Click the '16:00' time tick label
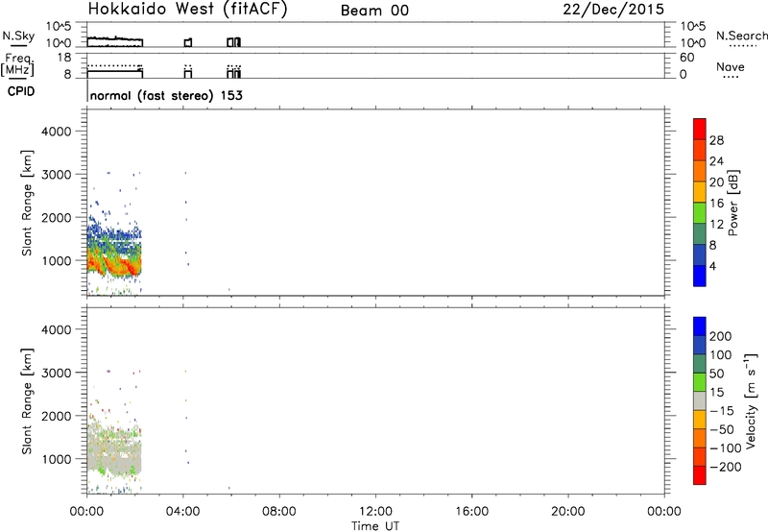 click(x=471, y=512)
